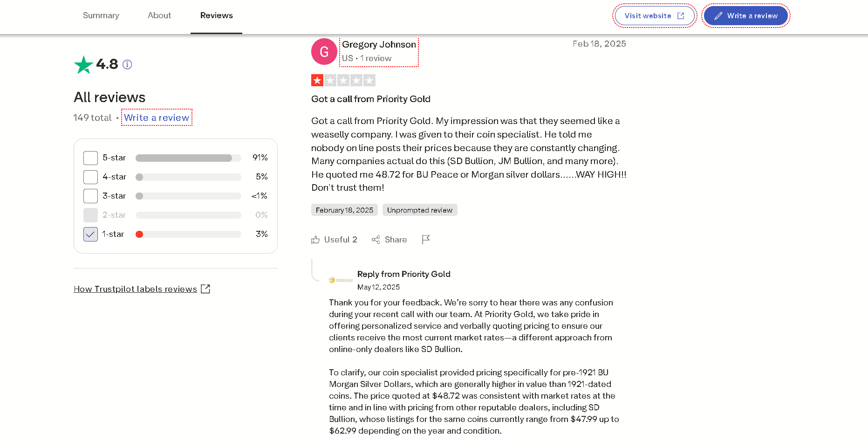This screenshot has width=868, height=442.
Task: Click the external link icon after Trustpilot labels
Action: click(205, 289)
